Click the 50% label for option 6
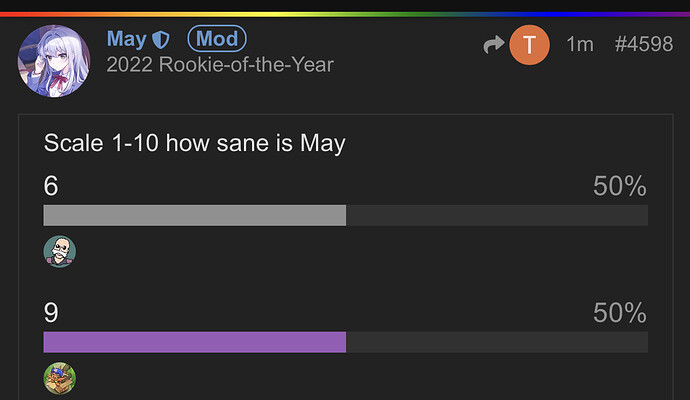The height and width of the screenshot is (400, 690). pyautogui.click(x=620, y=186)
